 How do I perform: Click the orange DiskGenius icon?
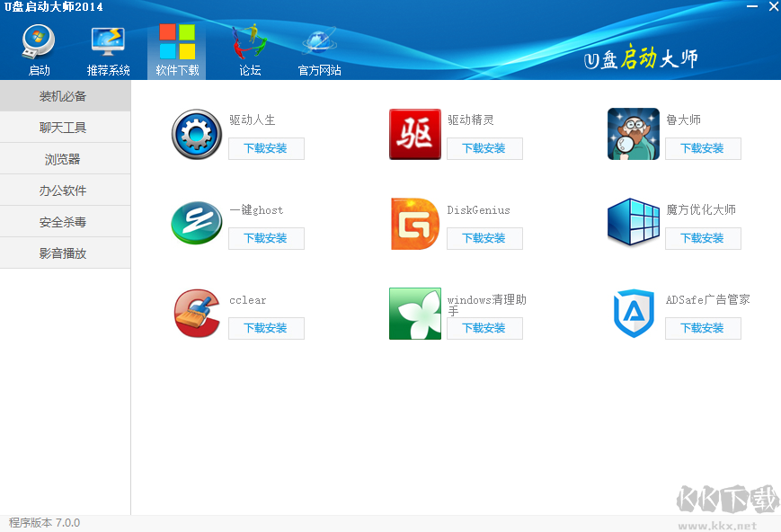tap(414, 224)
